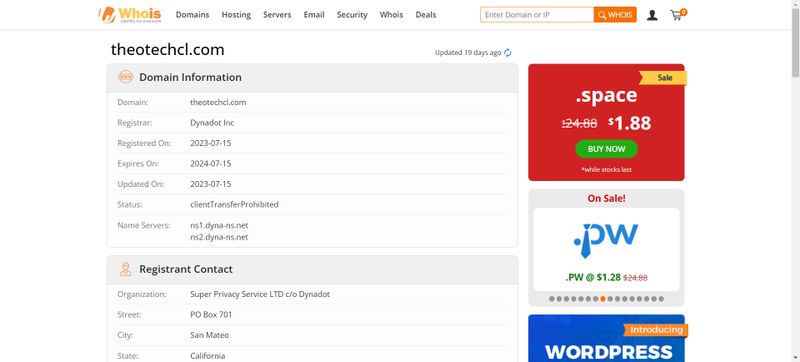800x362 pixels.
Task: Select the first carousel dot
Action: 552,299
